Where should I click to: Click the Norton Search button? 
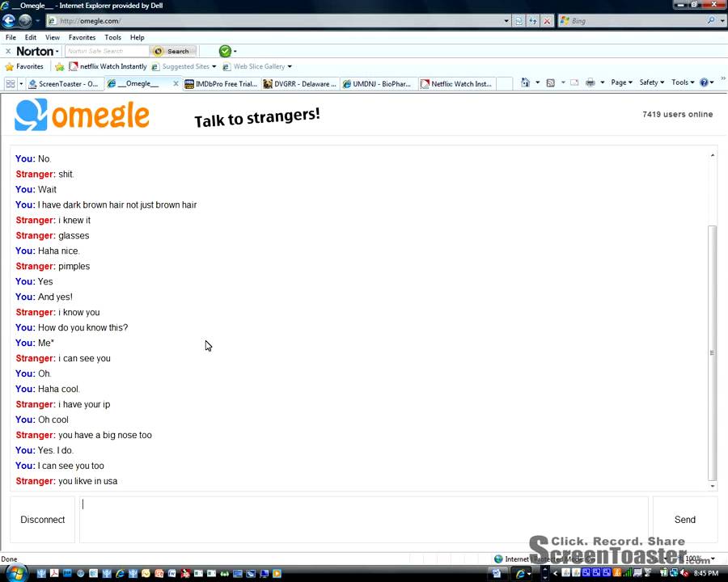(173, 51)
